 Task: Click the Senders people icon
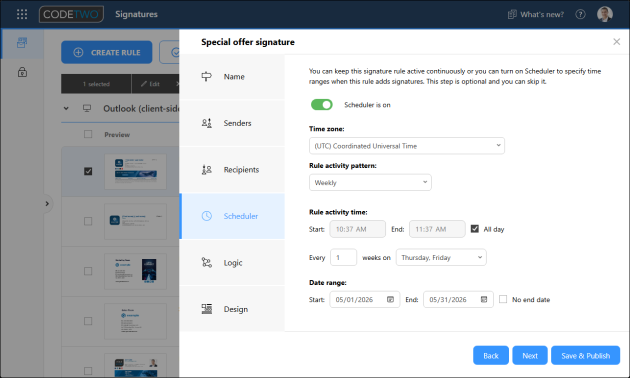207,123
